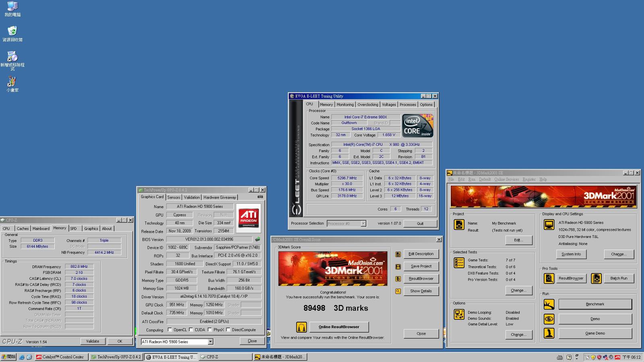
Task: Click the Selected Tests checklist icon
Action: (x=459, y=263)
